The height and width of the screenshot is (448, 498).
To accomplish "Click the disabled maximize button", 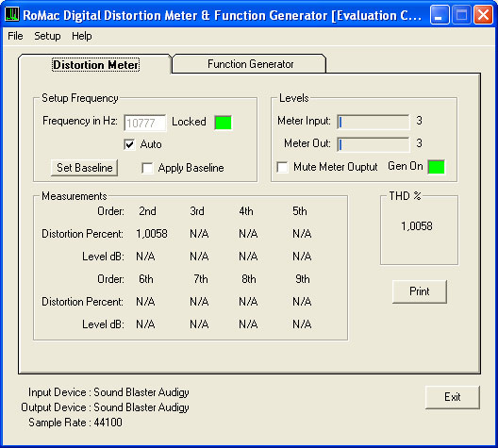I will [x=461, y=14].
